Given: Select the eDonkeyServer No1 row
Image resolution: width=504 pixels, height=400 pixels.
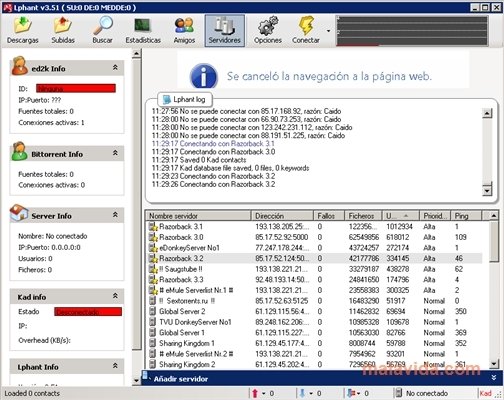Looking at the screenshot, I should [x=315, y=248].
